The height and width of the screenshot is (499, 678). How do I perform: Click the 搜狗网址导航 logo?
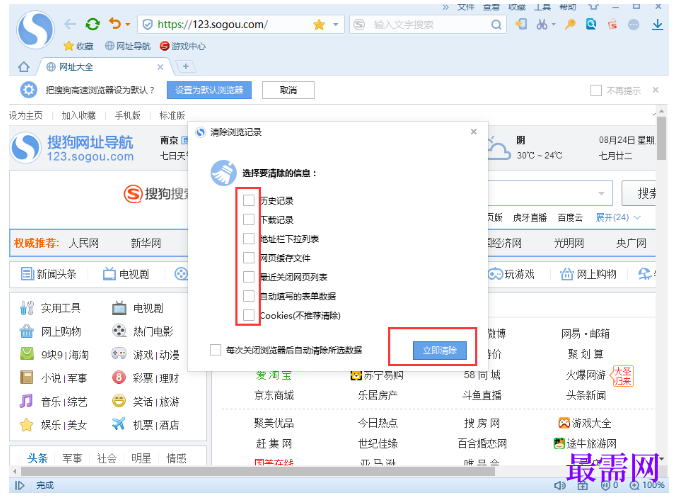(73, 148)
